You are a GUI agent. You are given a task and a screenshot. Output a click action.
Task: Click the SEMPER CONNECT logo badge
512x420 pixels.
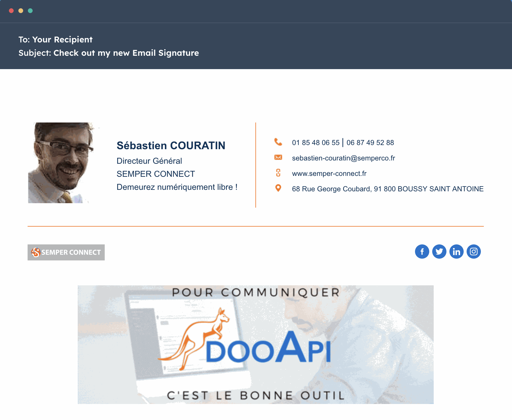tap(66, 252)
